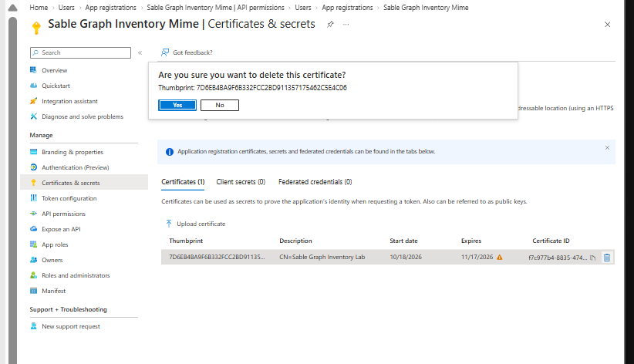Click the Expires column header
This screenshot has height=364, width=634.
pos(471,241)
